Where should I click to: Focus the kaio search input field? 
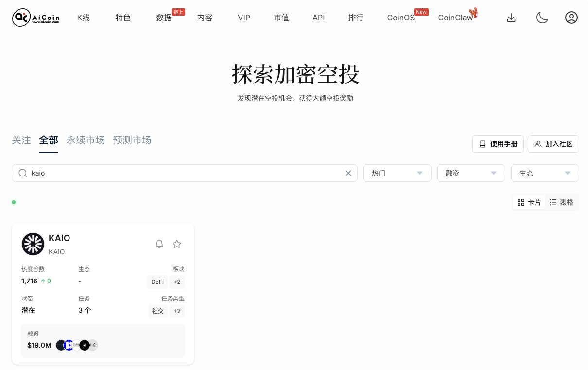(x=185, y=173)
